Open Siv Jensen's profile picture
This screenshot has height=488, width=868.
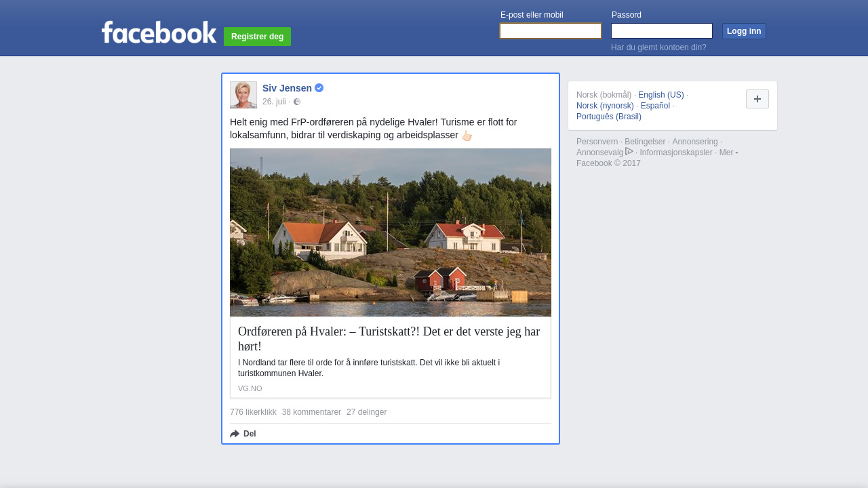point(243,95)
